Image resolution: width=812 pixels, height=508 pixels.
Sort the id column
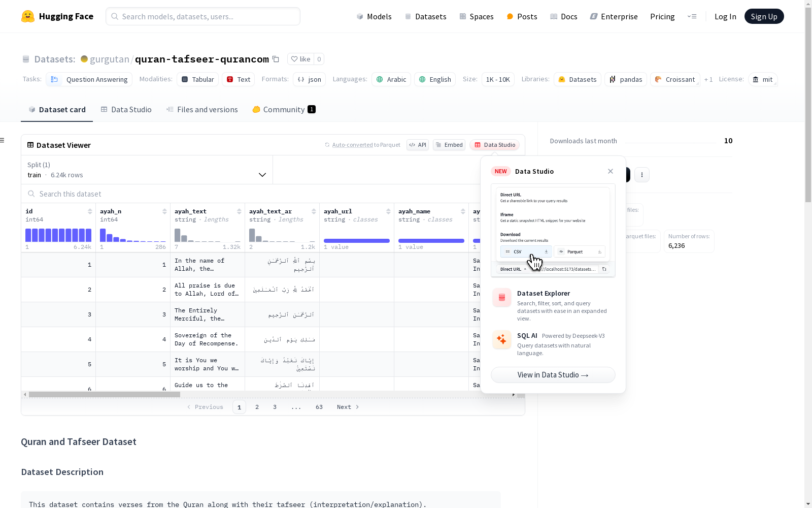(x=90, y=211)
